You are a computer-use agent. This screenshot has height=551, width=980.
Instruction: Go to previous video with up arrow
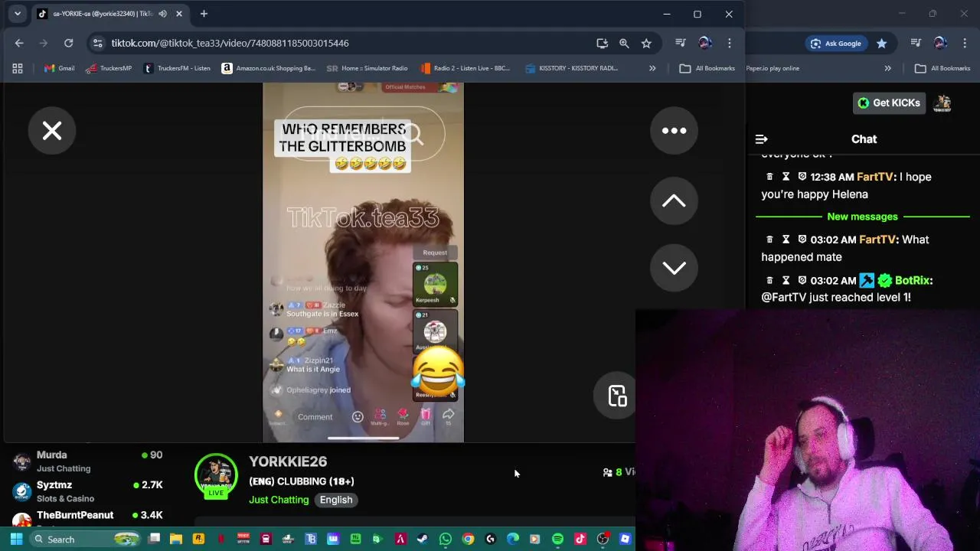click(x=674, y=201)
